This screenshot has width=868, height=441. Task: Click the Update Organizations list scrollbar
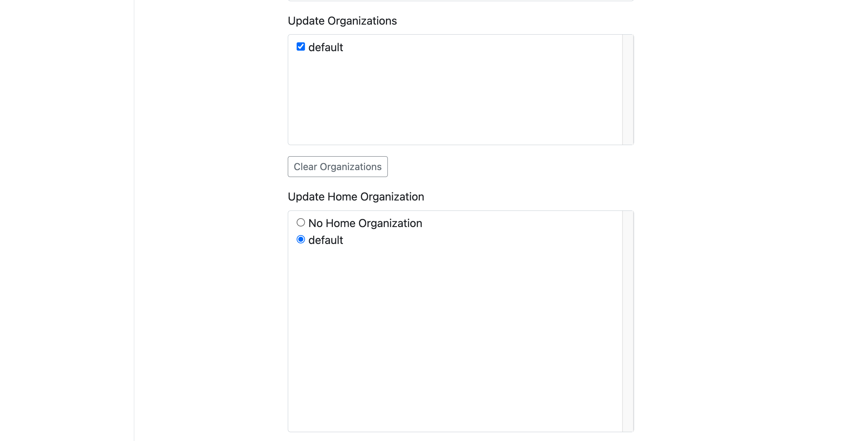628,90
